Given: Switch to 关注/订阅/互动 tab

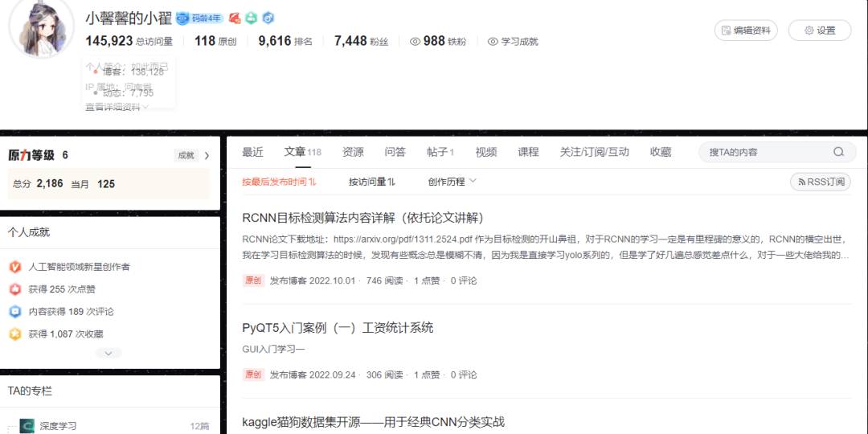Looking at the screenshot, I should pyautogui.click(x=594, y=152).
